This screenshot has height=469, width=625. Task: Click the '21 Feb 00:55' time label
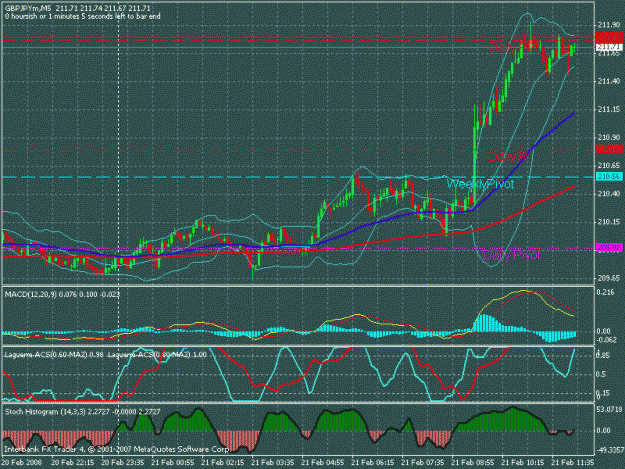[173, 463]
